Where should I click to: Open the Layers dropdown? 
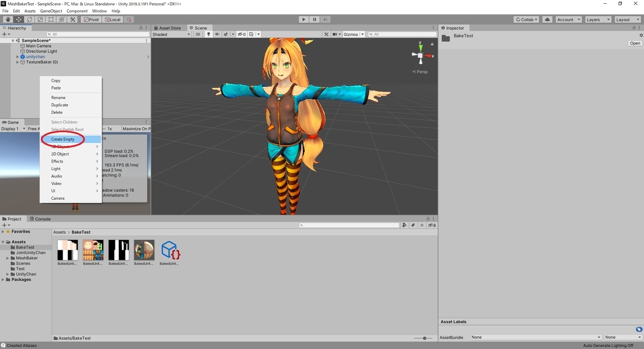[x=598, y=19]
